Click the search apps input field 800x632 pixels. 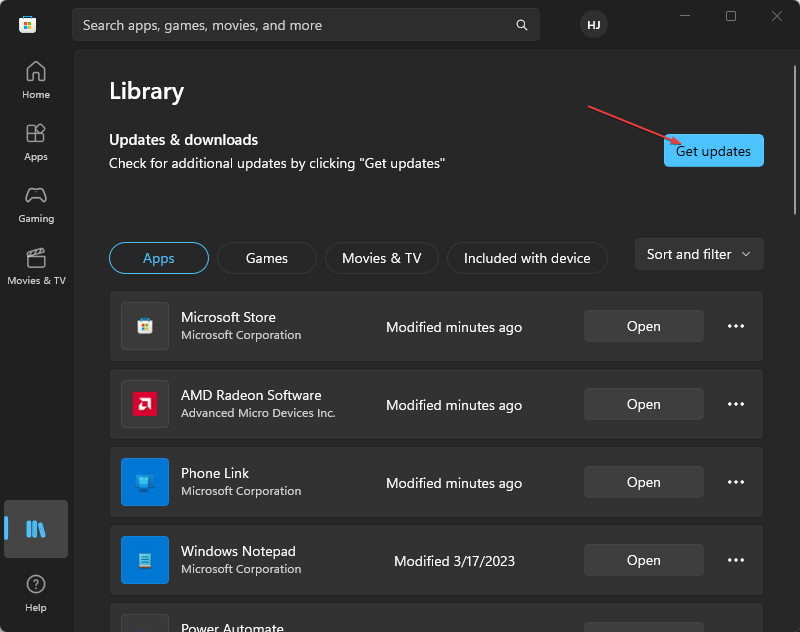[306, 25]
